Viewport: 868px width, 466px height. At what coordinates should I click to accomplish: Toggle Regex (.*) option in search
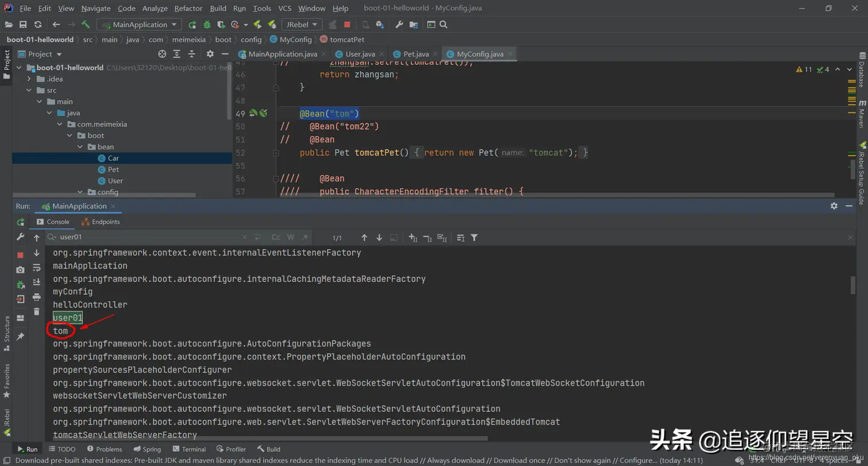tap(305, 237)
